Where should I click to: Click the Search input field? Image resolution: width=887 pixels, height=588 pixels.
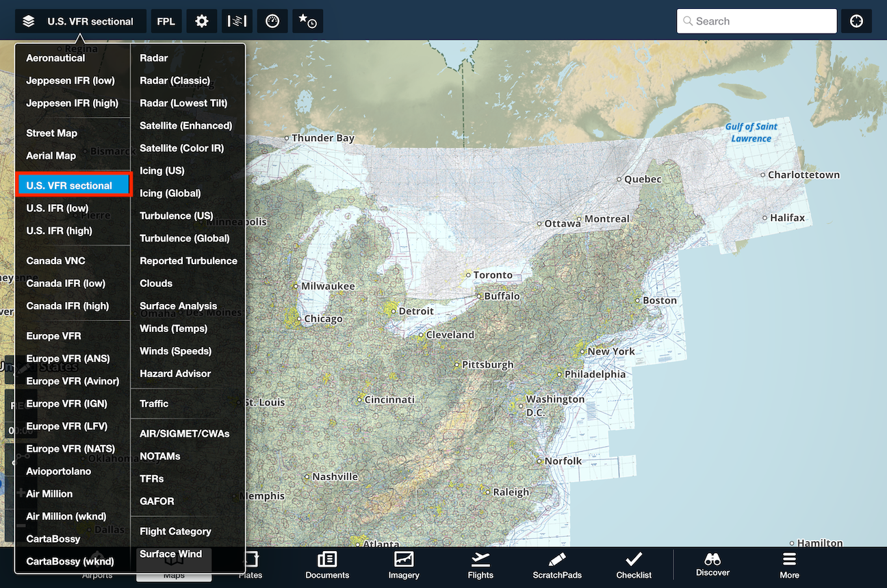[x=757, y=21]
